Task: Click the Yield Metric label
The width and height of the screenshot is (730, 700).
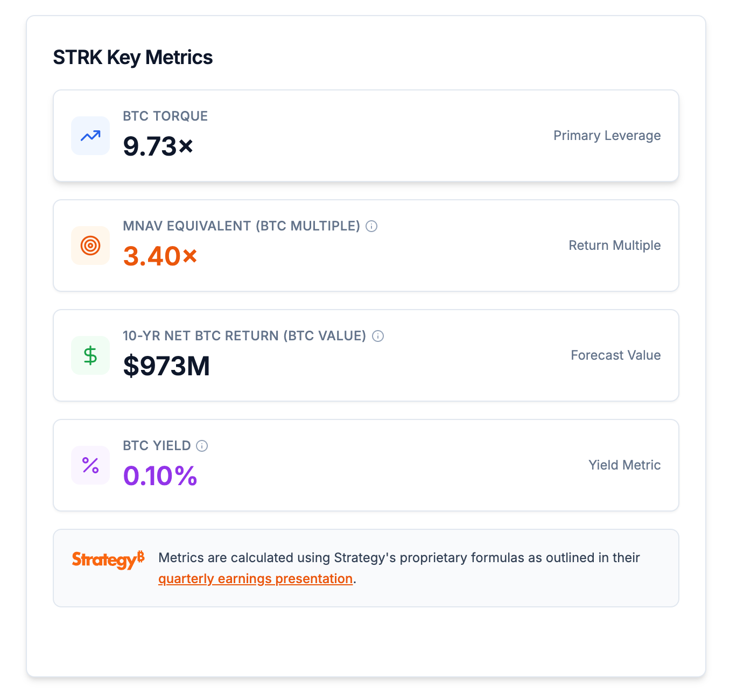Action: pos(624,465)
